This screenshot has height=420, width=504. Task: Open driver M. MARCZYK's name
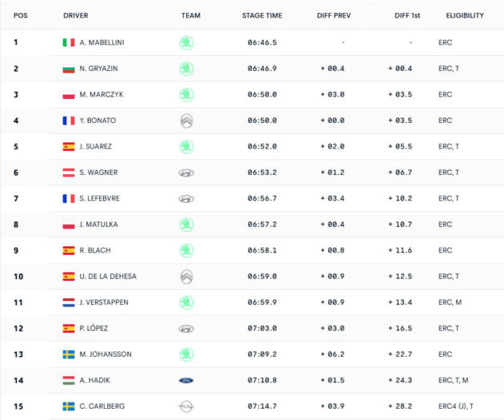click(x=101, y=94)
